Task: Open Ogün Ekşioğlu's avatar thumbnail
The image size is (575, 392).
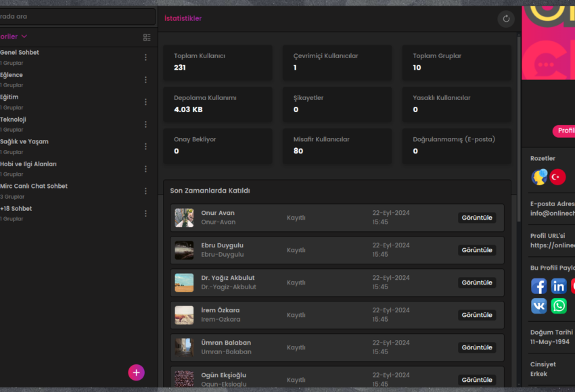Action: 184,378
